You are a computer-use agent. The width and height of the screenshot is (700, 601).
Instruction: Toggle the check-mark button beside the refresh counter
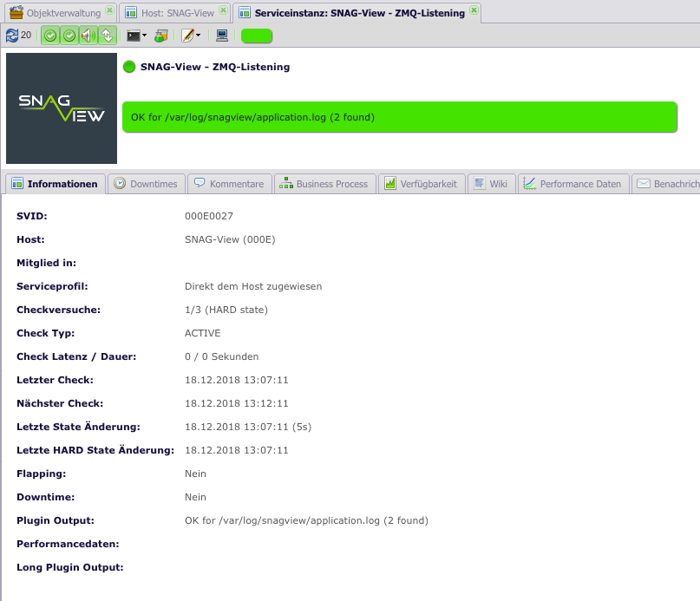pos(50,36)
